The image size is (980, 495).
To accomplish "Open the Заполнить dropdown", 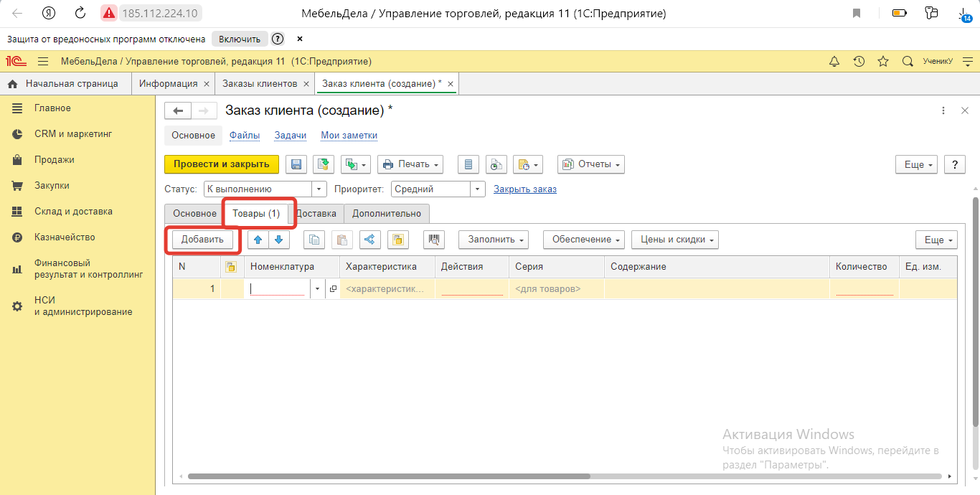I will pos(494,240).
